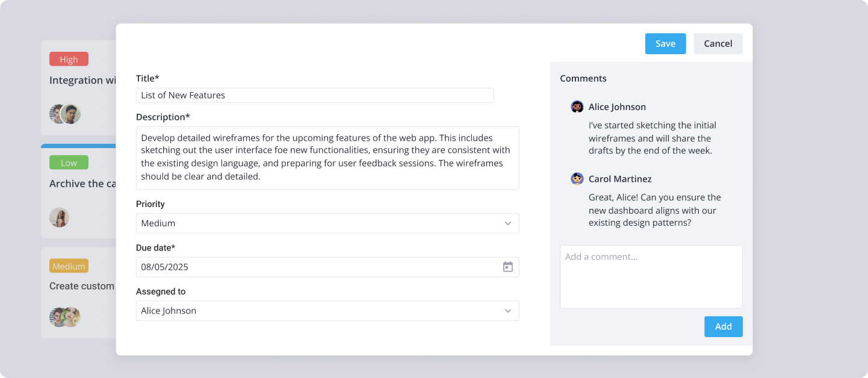The width and height of the screenshot is (868, 378).
Task: Click the red High priority tag
Action: click(x=69, y=59)
